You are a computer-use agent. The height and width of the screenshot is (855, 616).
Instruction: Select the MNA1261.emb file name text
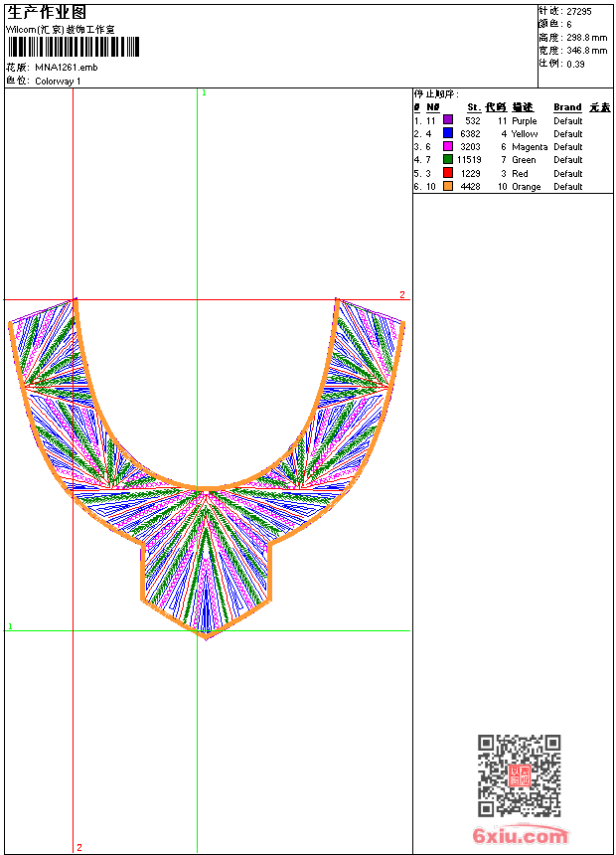coord(67,67)
